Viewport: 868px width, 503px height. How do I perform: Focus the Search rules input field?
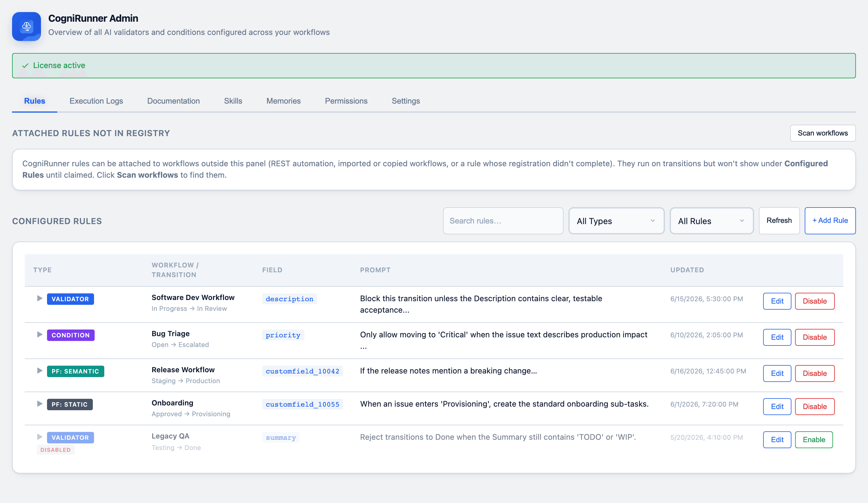(x=503, y=221)
